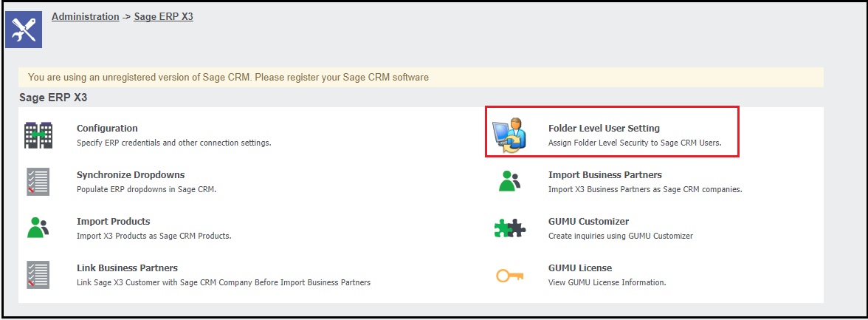Click the Synchronize Dropdowns checklist icon

(x=38, y=182)
